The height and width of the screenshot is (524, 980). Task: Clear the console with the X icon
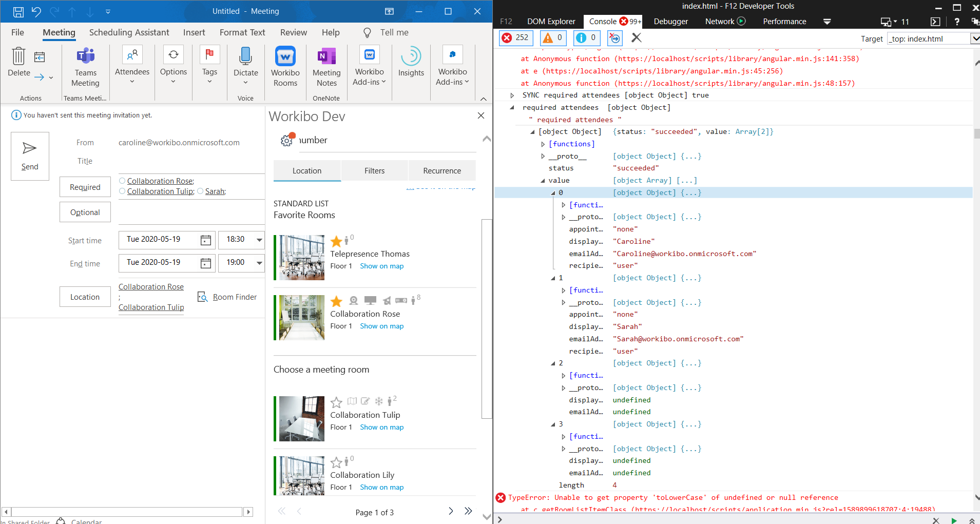pyautogui.click(x=637, y=37)
